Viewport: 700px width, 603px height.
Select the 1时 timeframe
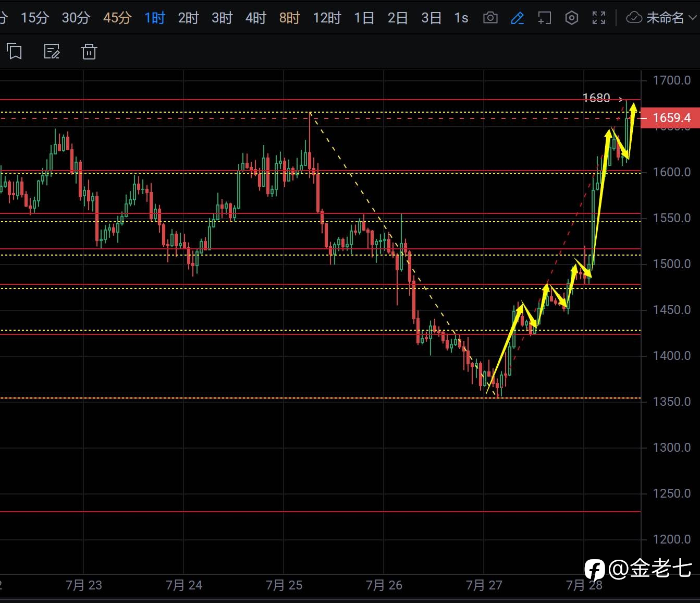[x=155, y=18]
